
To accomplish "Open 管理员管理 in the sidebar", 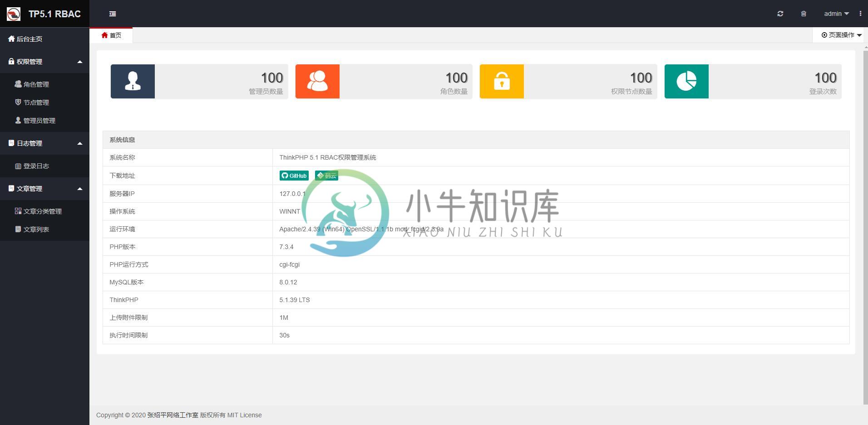I will [x=44, y=121].
